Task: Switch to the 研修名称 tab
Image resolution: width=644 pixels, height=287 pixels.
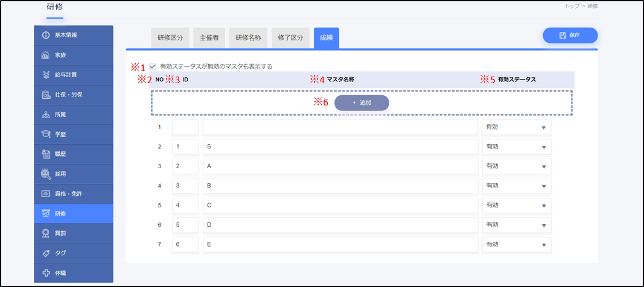Action: pyautogui.click(x=248, y=38)
